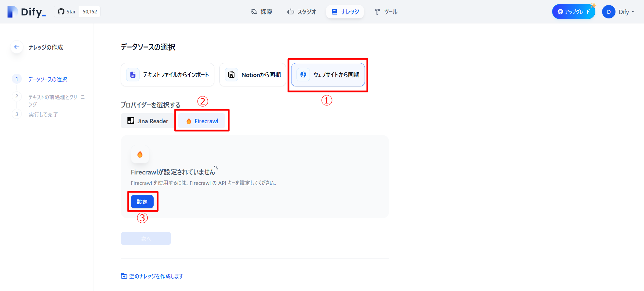The width and height of the screenshot is (644, 291).
Task: Select the Firecrawl provider option
Action: 202,121
